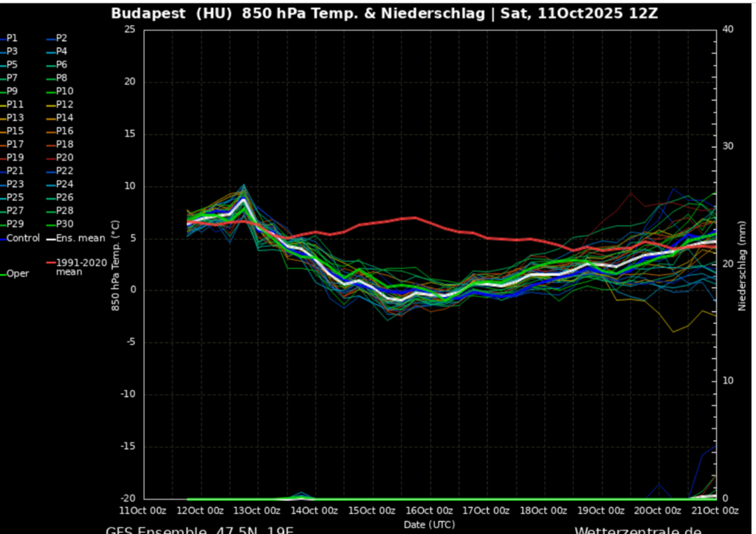Click the P20 legend entry
Image resolution: width=756 pixels, height=534 pixels.
[64, 158]
